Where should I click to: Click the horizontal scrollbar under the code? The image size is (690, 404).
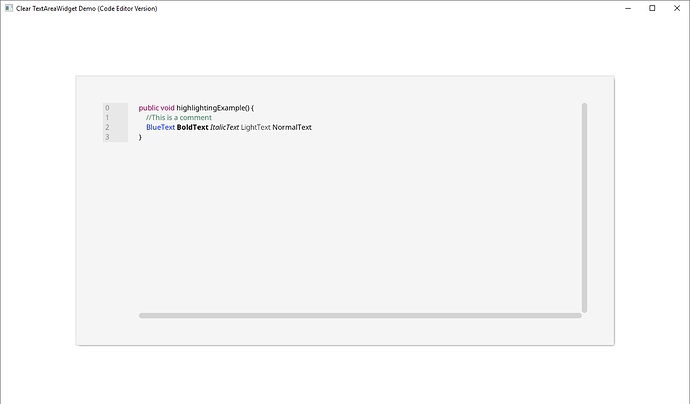click(360, 315)
